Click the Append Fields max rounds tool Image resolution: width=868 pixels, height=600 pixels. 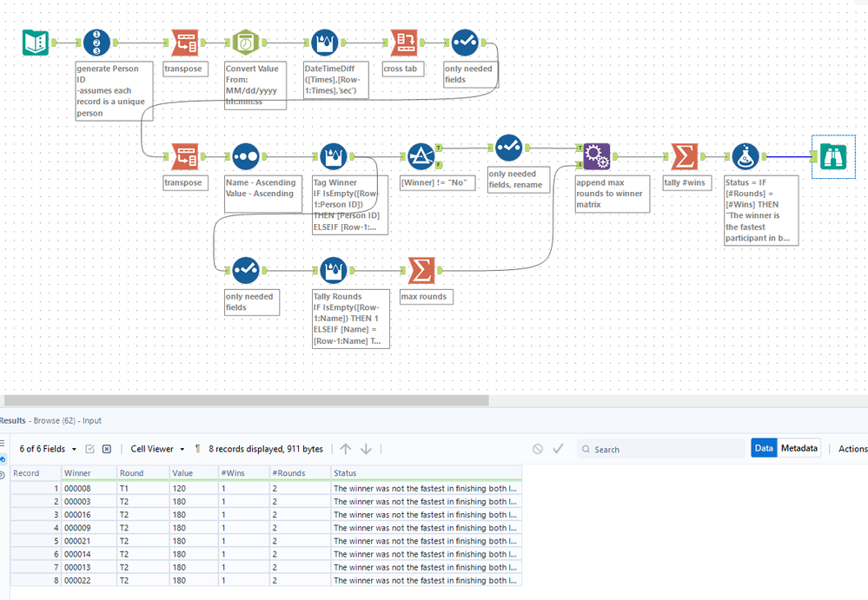(x=597, y=156)
